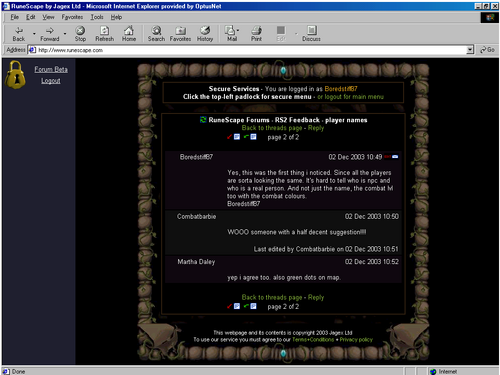Open the Forum Beta link in the sidebar
The image size is (500, 375).
pos(51,69)
